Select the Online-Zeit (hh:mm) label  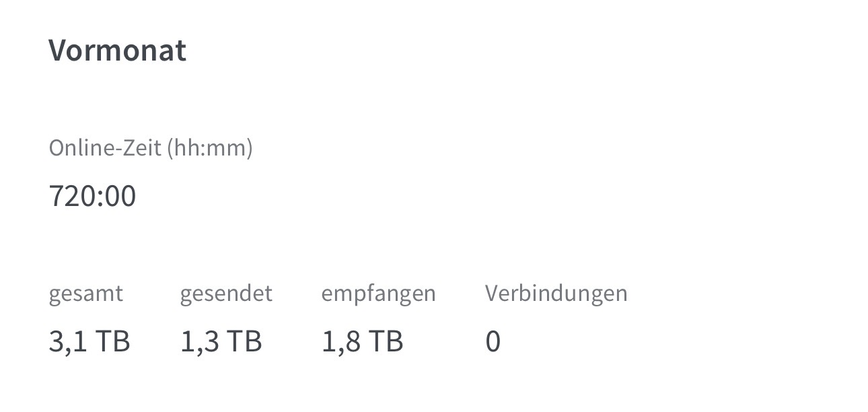point(151,148)
